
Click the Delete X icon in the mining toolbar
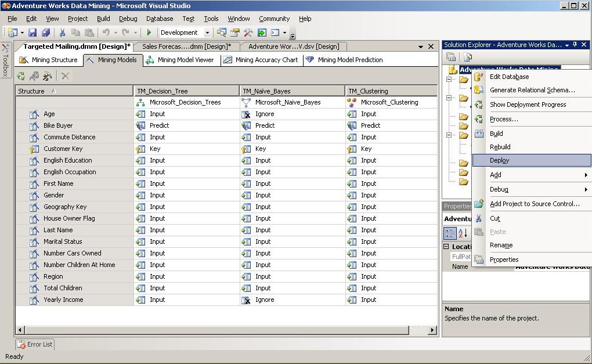tap(66, 76)
